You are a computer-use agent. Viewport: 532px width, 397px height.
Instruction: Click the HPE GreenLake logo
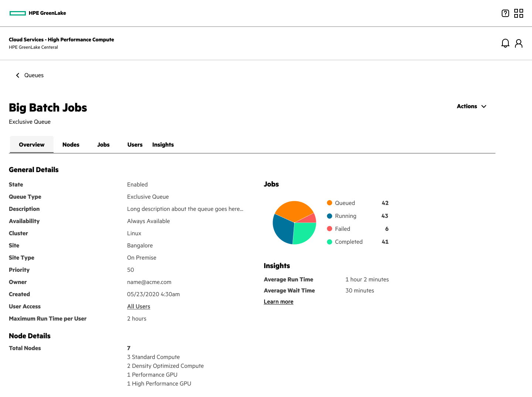[x=38, y=13]
